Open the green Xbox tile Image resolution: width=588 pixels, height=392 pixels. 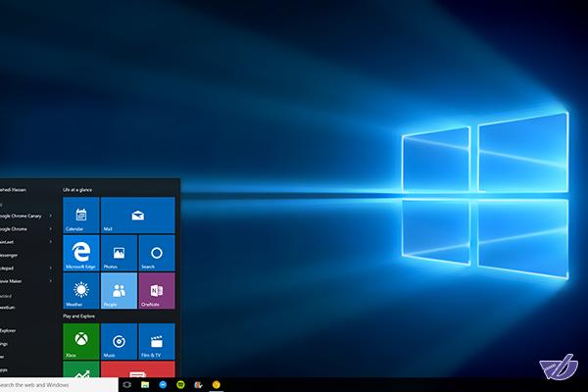[81, 341]
